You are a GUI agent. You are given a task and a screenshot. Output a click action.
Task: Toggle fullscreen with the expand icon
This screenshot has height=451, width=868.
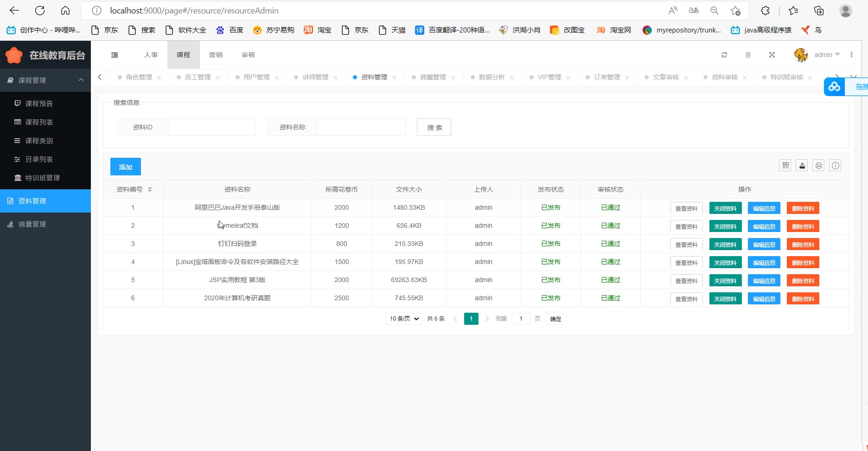(772, 55)
